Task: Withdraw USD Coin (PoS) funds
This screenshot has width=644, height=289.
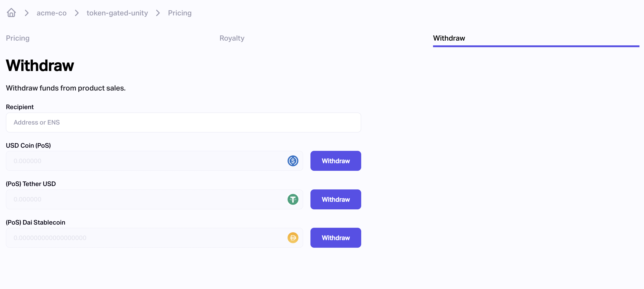Action: pyautogui.click(x=336, y=161)
